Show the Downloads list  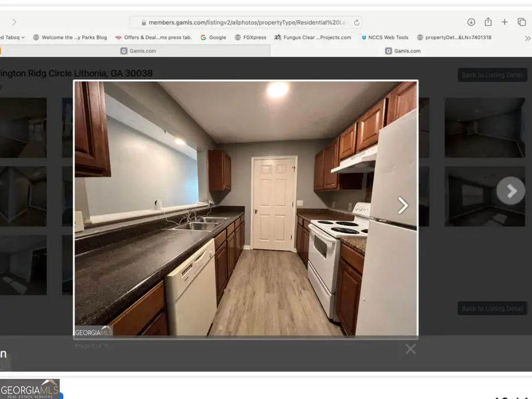pos(471,21)
